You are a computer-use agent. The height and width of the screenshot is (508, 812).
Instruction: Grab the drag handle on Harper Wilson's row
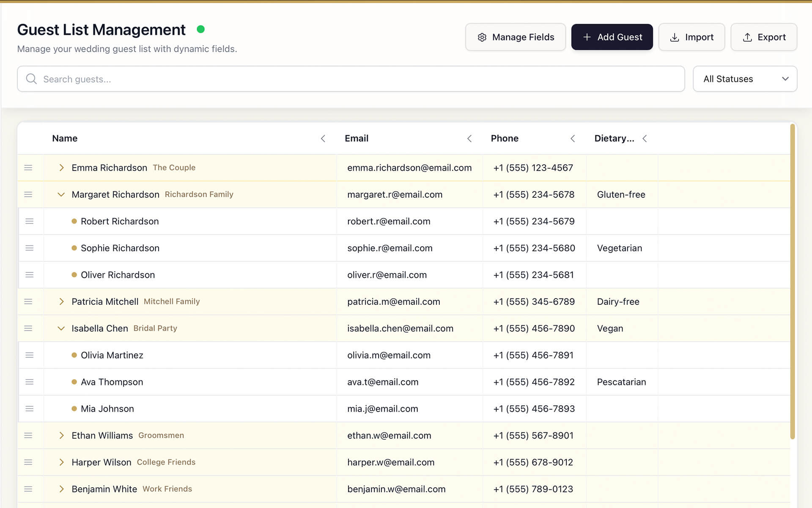click(x=28, y=462)
